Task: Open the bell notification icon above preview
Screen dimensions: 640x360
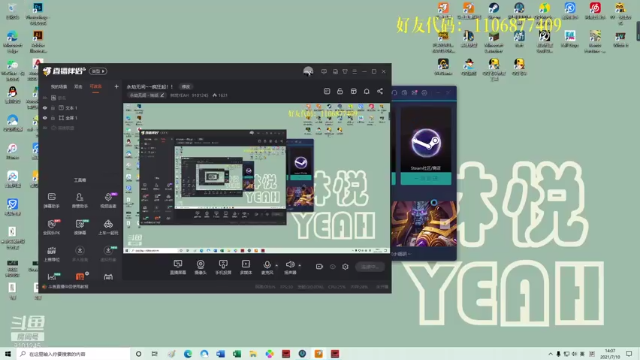Action: pyautogui.click(x=367, y=91)
